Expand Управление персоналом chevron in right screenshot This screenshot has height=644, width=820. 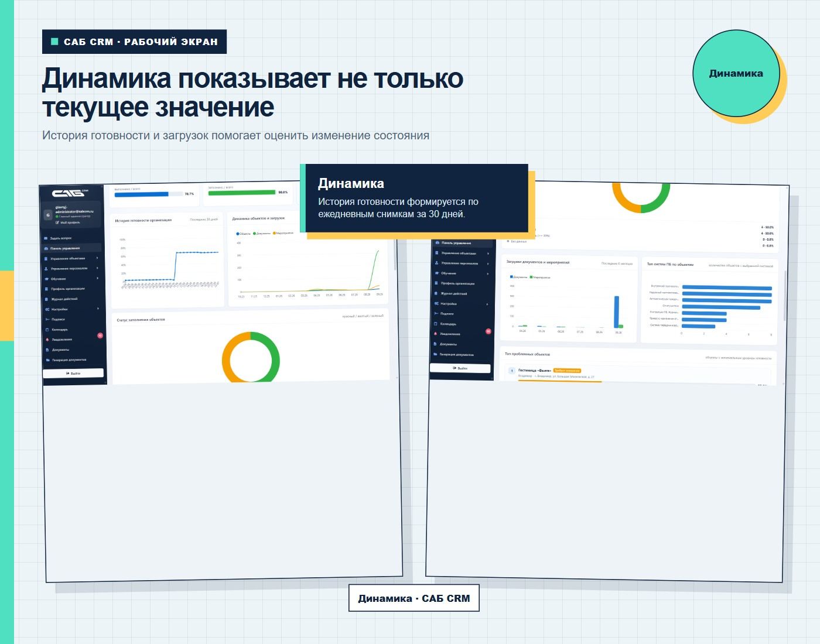point(488,263)
